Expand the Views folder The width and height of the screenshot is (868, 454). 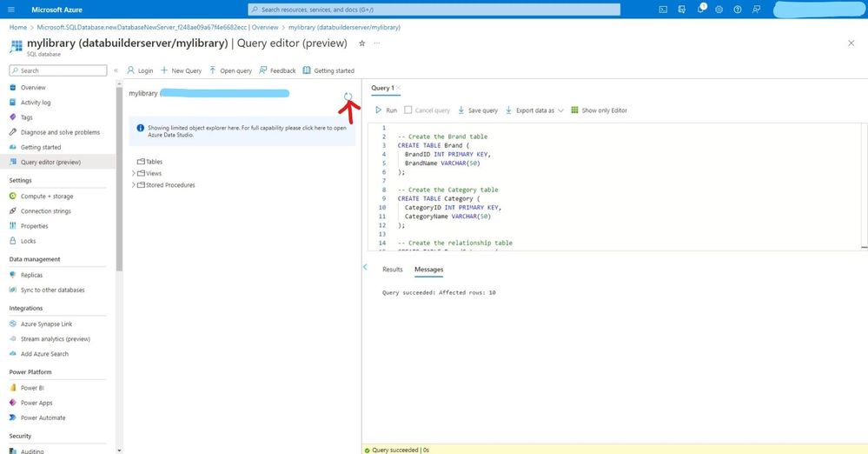[x=134, y=173]
